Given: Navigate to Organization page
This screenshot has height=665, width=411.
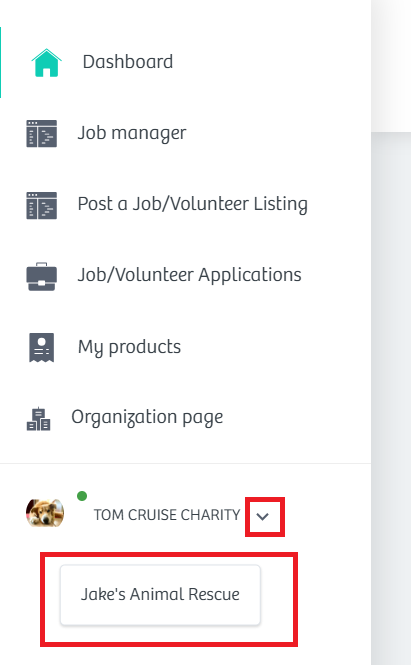Looking at the screenshot, I should tap(147, 418).
